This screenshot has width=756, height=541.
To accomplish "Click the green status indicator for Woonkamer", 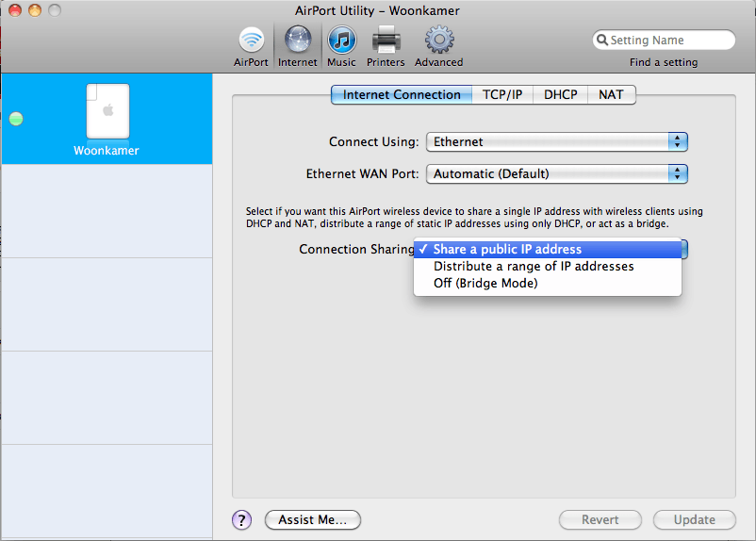I will (x=16, y=119).
